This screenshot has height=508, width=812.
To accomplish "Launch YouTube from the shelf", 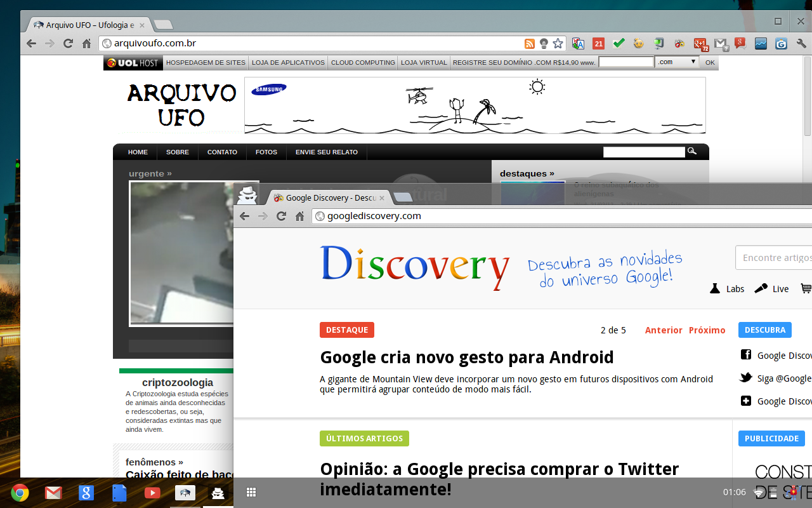I will click(x=152, y=493).
